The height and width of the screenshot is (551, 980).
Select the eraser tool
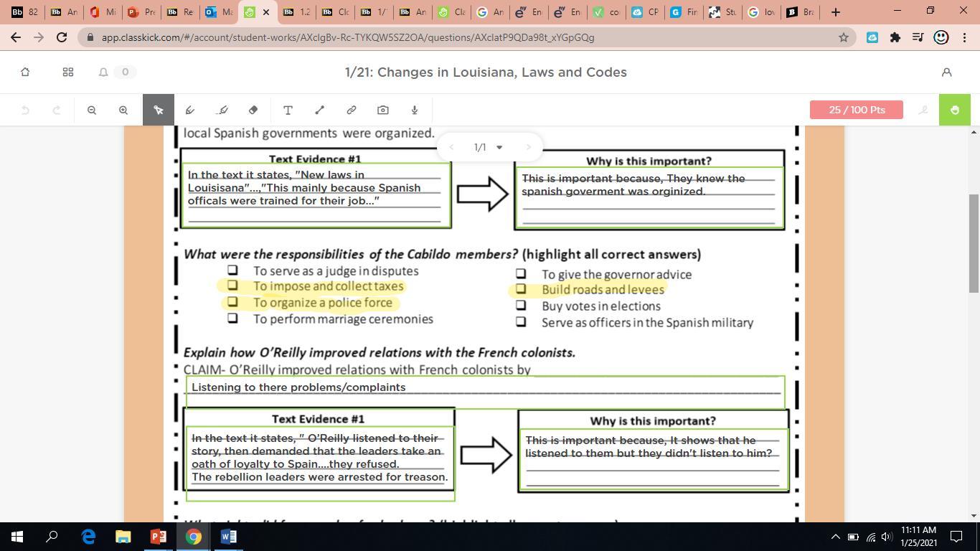253,110
